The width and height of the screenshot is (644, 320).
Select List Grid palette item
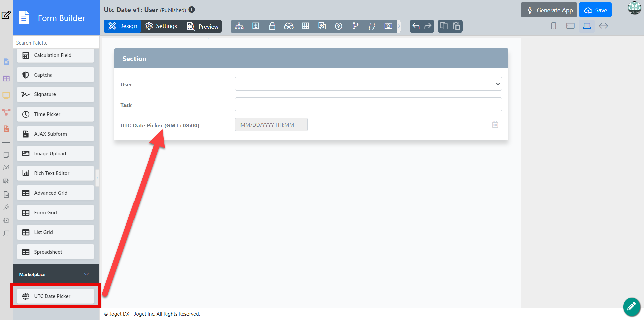pyautogui.click(x=55, y=232)
